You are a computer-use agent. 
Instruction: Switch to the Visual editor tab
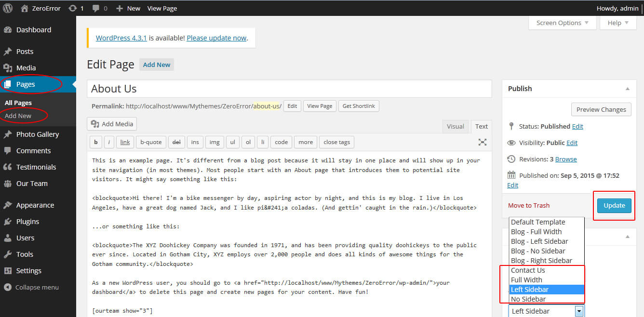click(456, 126)
